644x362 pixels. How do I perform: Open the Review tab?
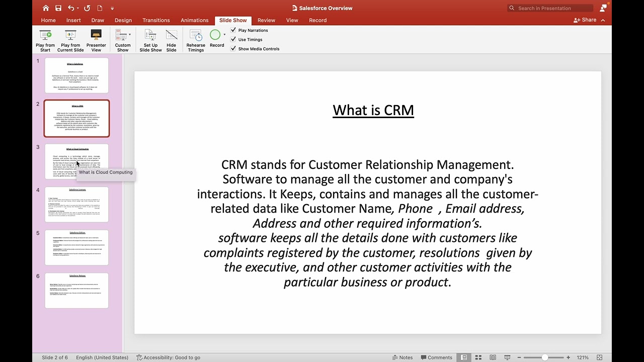coord(266,20)
